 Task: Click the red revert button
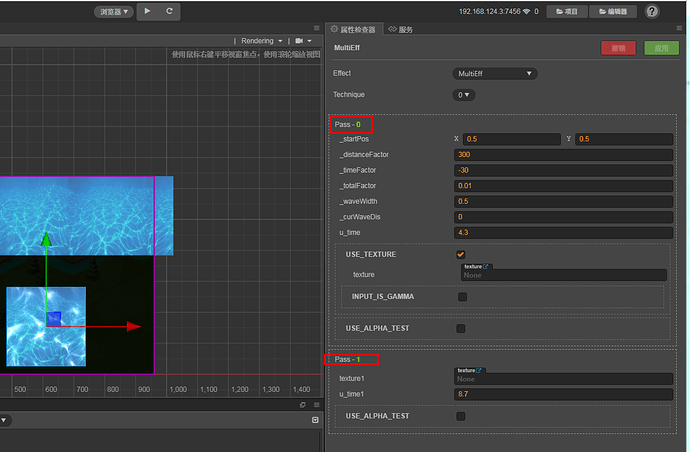click(x=618, y=48)
